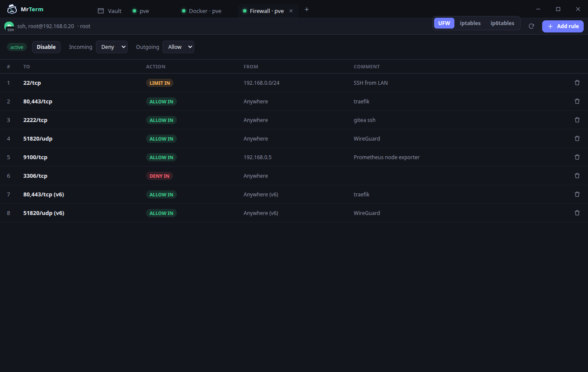This screenshot has height=372, width=588.
Task: Disable the firewall with the Disable button
Action: (x=46, y=47)
